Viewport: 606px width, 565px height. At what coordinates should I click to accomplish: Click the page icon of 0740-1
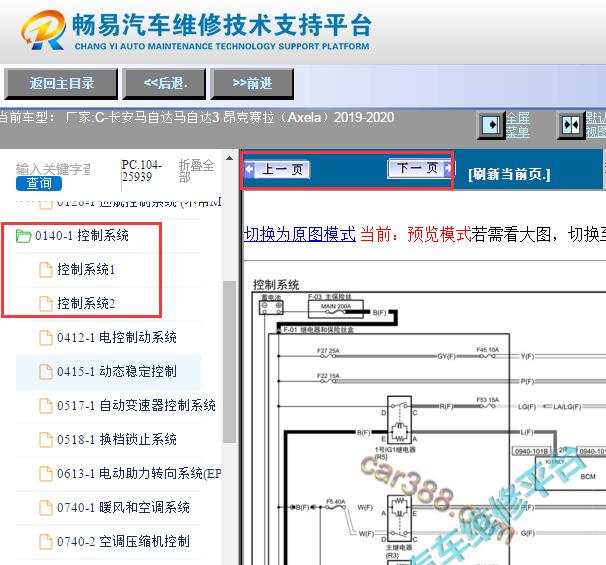[x=46, y=507]
